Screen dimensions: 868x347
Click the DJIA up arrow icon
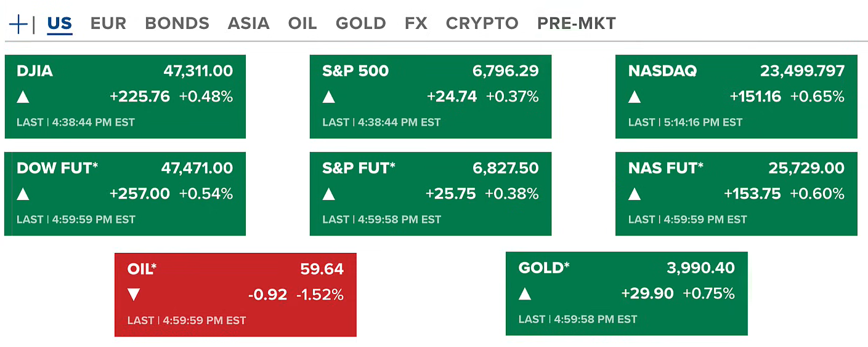pos(23,97)
